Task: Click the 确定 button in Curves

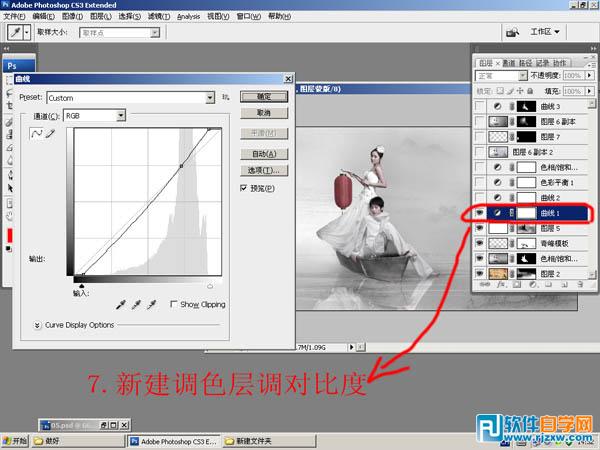Action: pyautogui.click(x=264, y=96)
